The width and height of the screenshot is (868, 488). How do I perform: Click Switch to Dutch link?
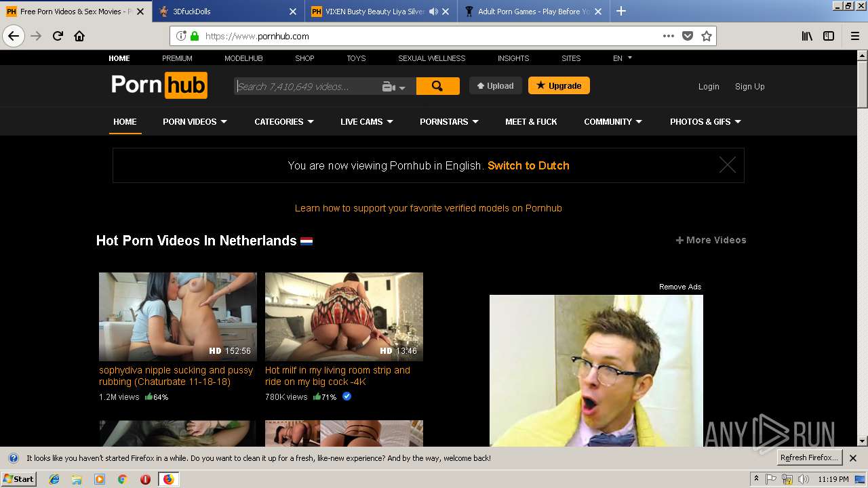coord(528,165)
